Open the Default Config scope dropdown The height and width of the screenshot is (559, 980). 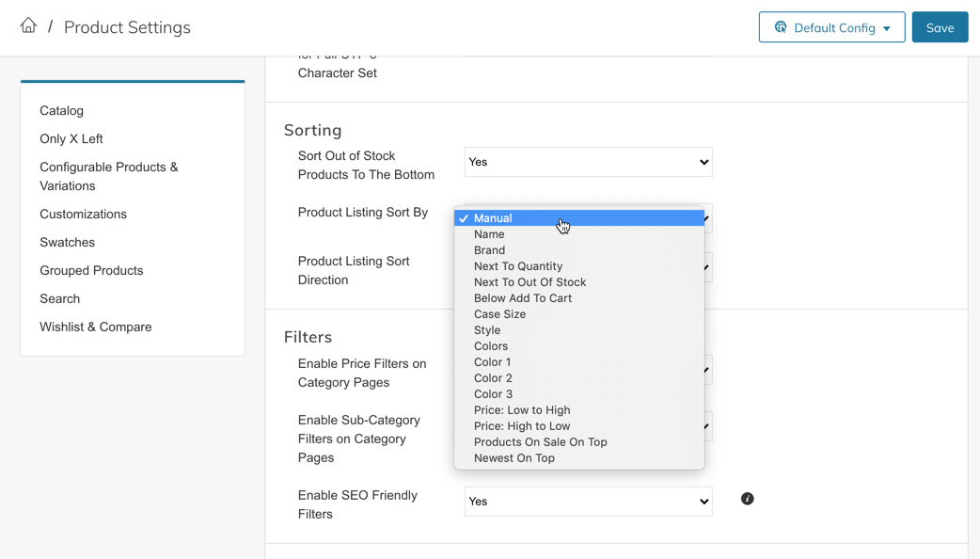831,27
